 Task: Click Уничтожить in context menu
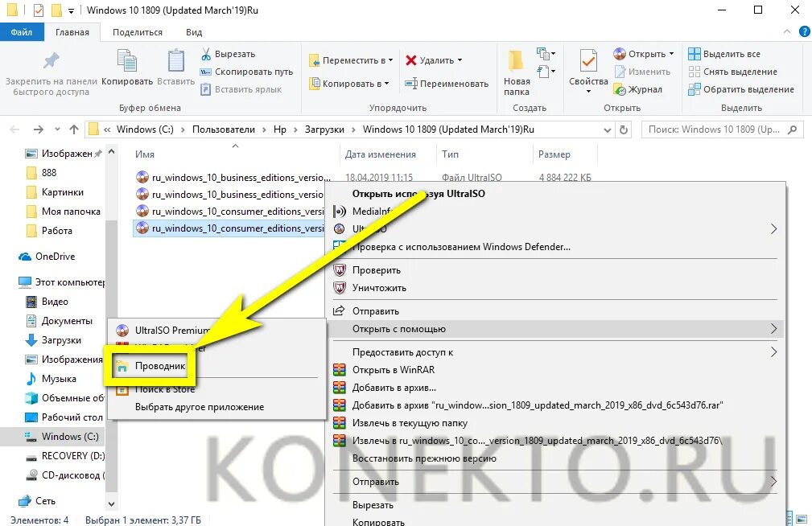tap(379, 288)
